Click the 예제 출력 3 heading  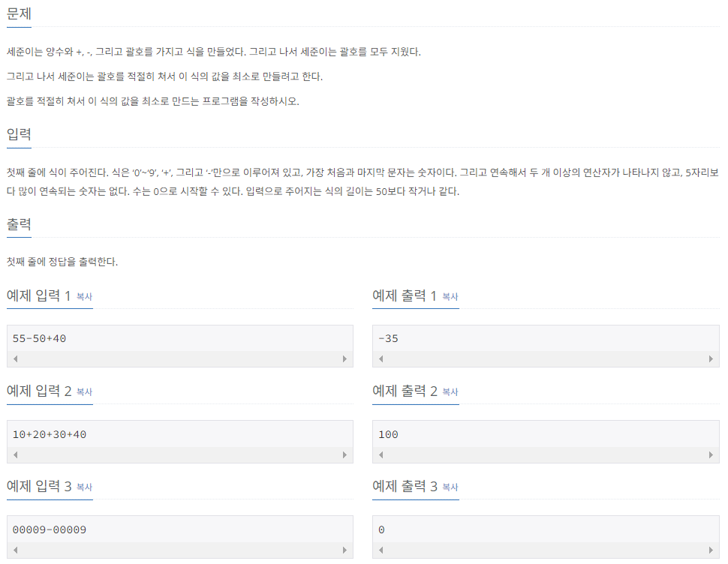pyautogui.click(x=405, y=486)
